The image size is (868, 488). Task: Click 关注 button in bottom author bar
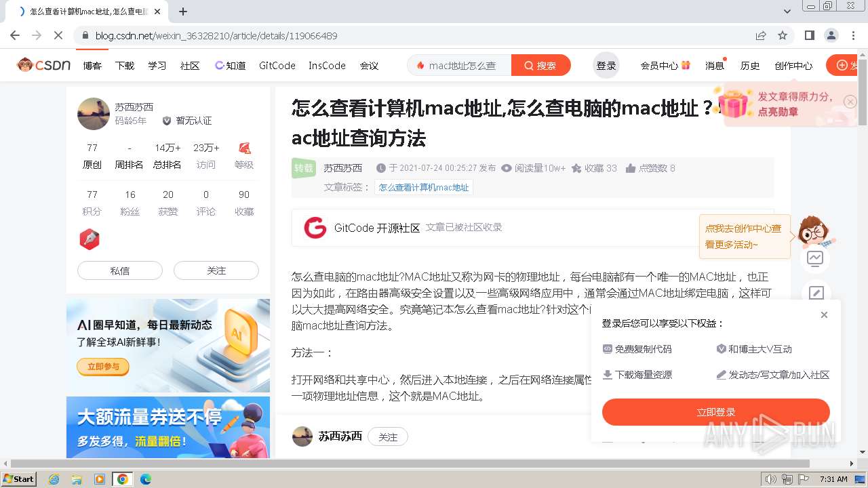click(x=388, y=437)
